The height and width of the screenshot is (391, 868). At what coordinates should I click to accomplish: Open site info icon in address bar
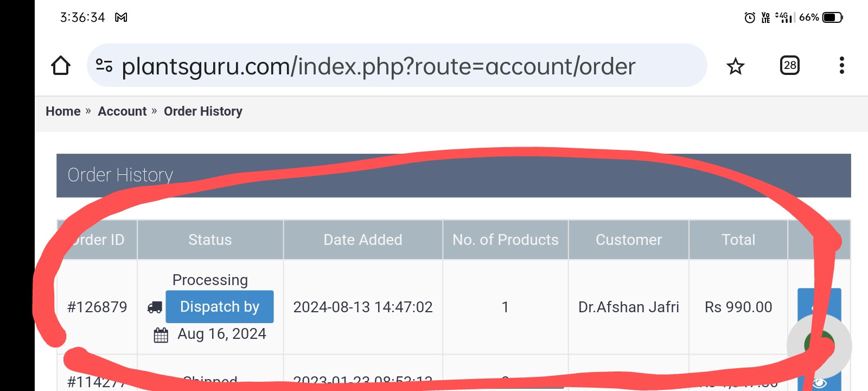(104, 66)
